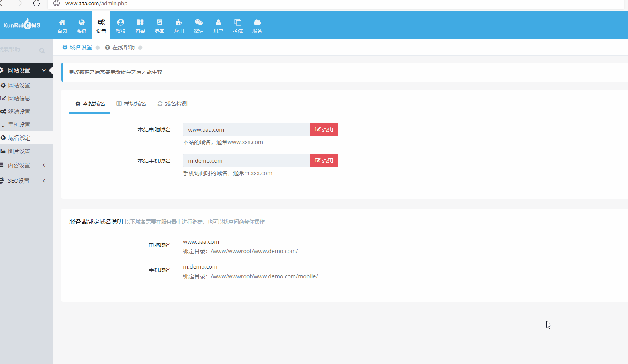Click the 更改数据之后需要更新缓存 notice text
Screen dimensions: 628x364
(x=115, y=72)
